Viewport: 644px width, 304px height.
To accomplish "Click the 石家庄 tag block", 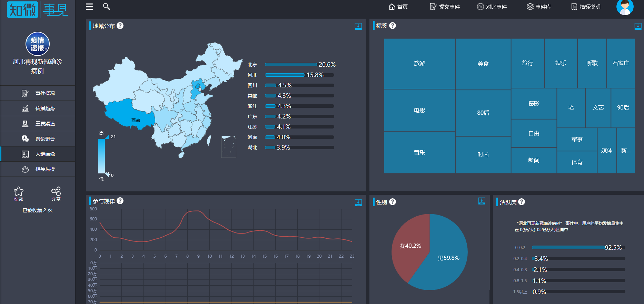I will point(621,63).
